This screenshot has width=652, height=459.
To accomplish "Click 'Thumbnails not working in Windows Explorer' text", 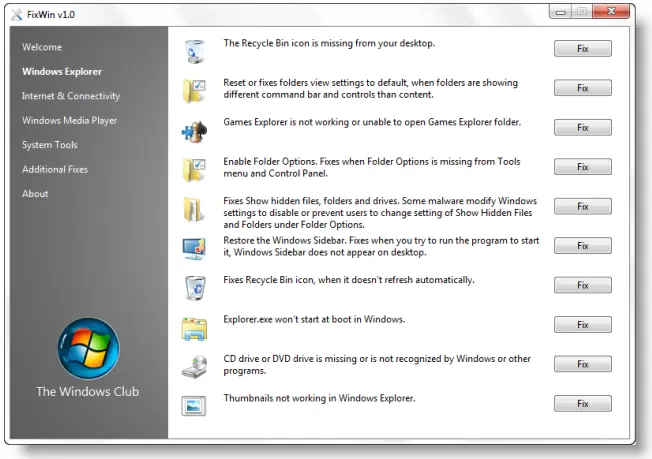I will click(319, 398).
